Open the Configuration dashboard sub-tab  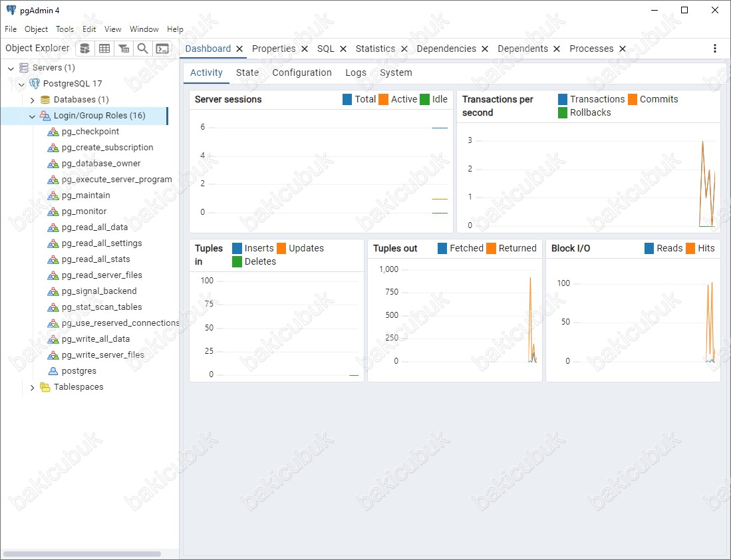point(302,72)
